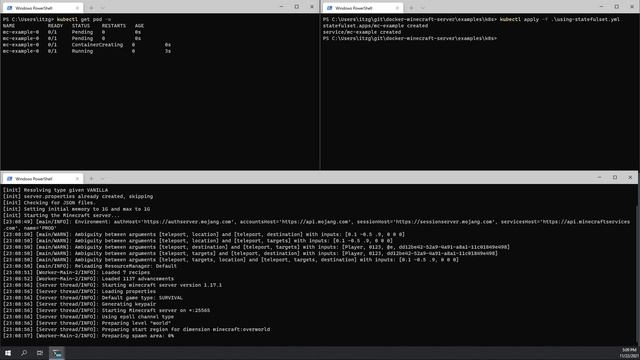This screenshot has height=360, width=640.
Task: Close the top-right terminal window
Action: click(632, 7)
